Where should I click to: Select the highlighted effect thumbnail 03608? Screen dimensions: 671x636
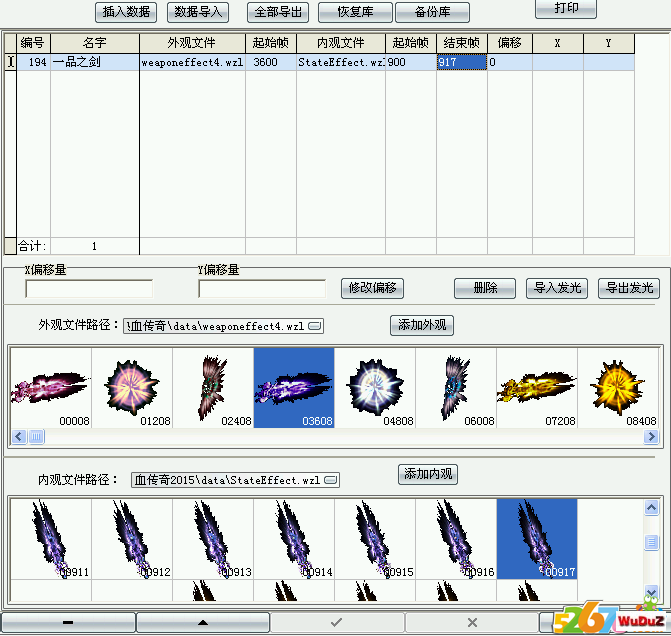coord(294,388)
